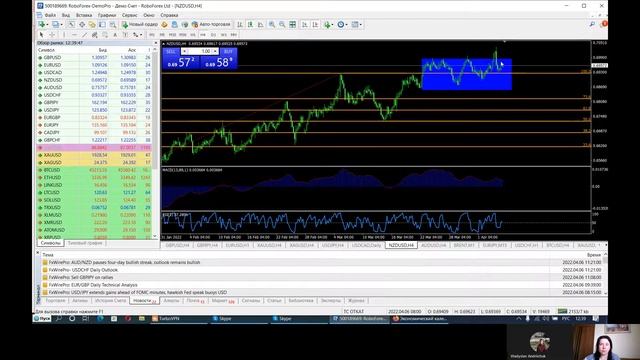640x360 pixels.
Task: Open the Strategy Tester icon
Action: (x=113, y=24)
